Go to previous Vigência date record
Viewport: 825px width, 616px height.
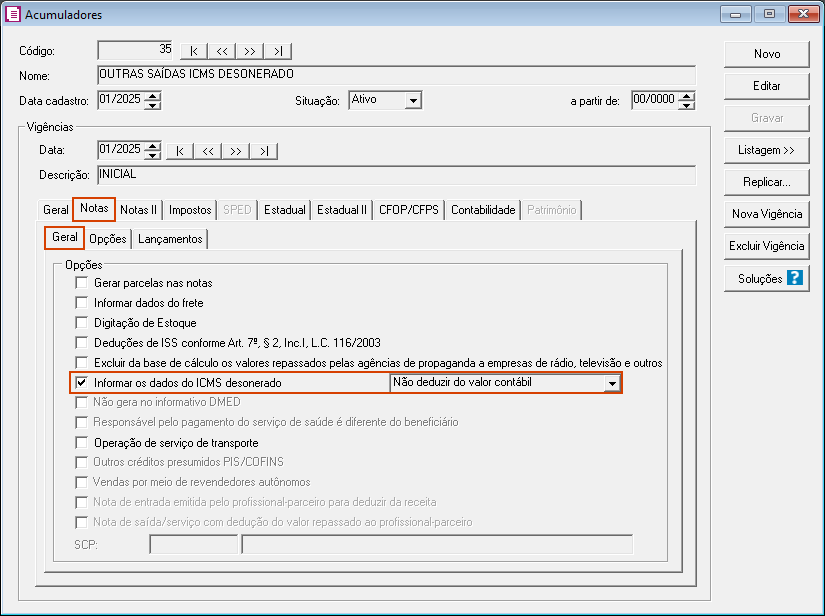click(207, 151)
